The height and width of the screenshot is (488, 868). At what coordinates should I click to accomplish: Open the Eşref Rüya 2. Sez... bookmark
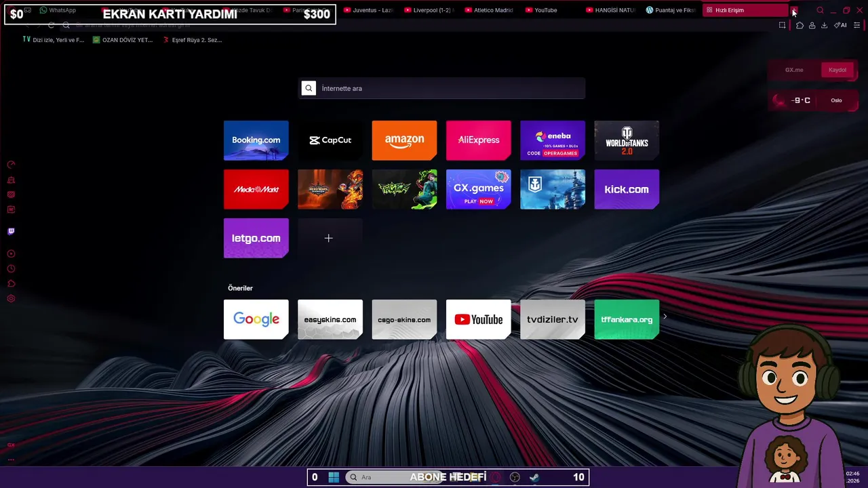point(193,40)
